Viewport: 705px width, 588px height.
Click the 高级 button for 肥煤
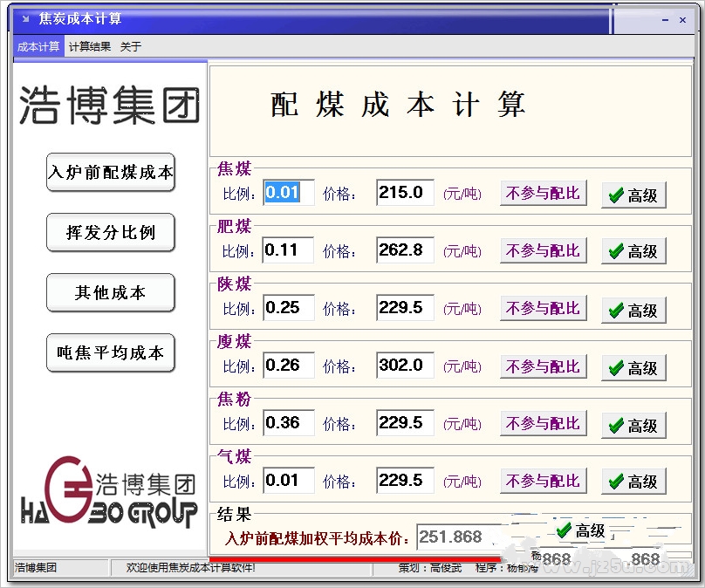pyautogui.click(x=633, y=251)
